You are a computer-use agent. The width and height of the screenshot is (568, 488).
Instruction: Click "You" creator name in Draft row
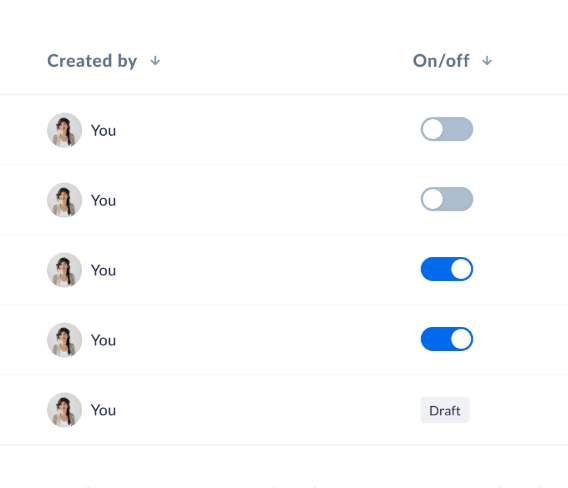point(103,410)
